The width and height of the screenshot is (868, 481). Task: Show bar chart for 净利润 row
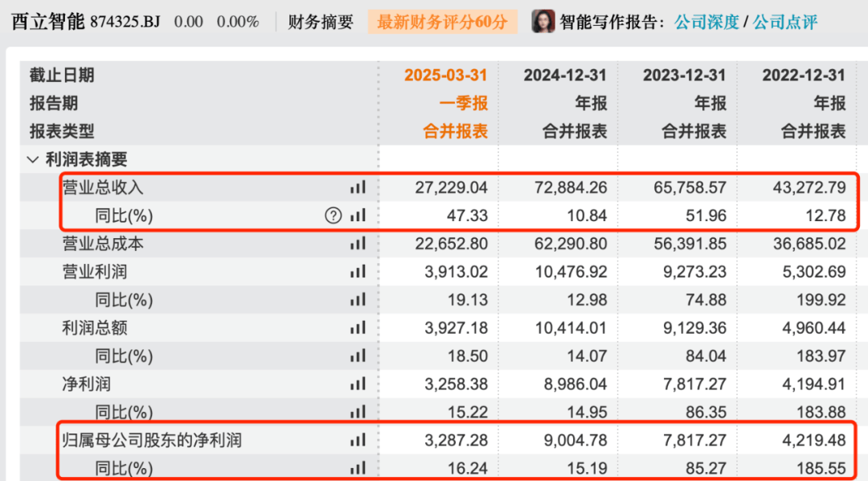[358, 384]
